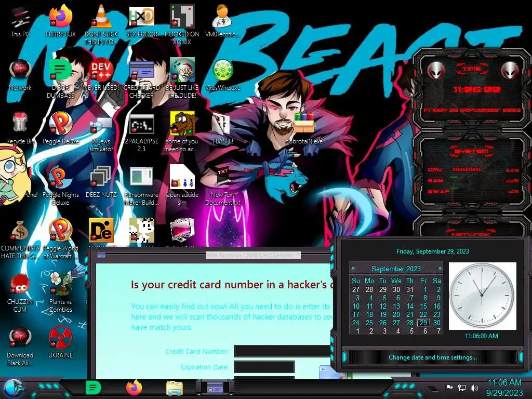Image resolution: width=532 pixels, height=399 pixels.
Task: Open the VM0Technic... doctor icon
Action: pos(222,22)
